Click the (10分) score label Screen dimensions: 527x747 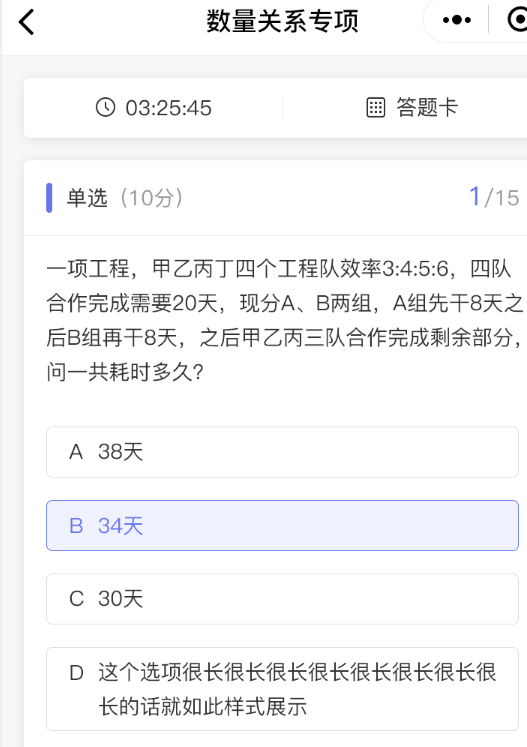point(152,198)
